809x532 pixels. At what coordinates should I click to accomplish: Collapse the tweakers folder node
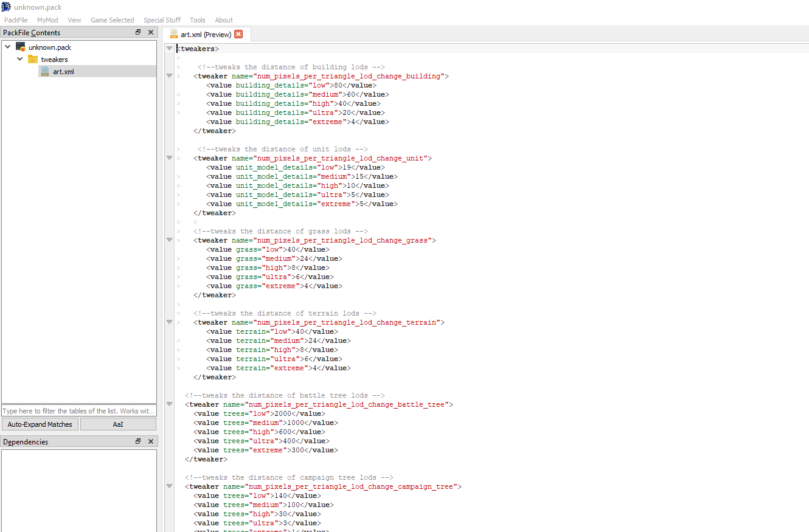(20, 59)
